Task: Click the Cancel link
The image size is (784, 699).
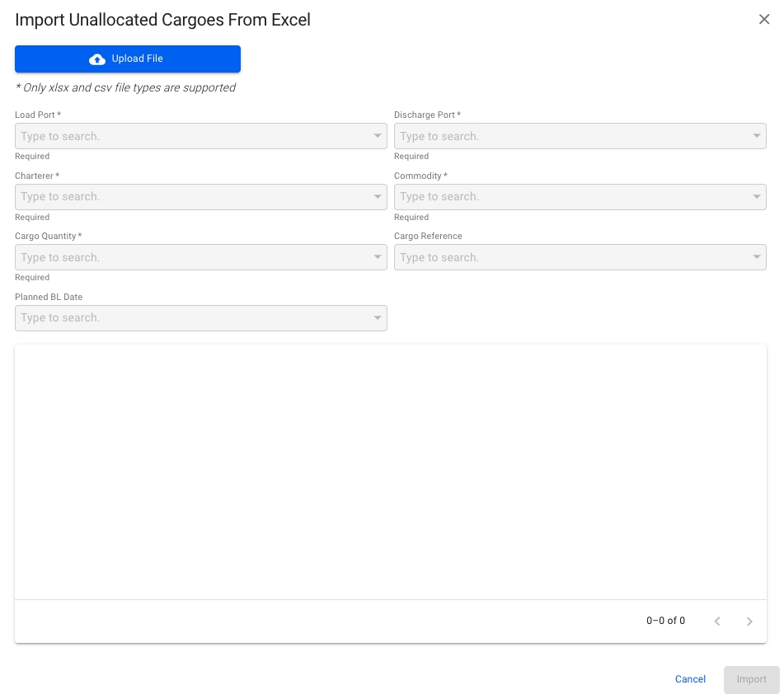Action: [690, 679]
